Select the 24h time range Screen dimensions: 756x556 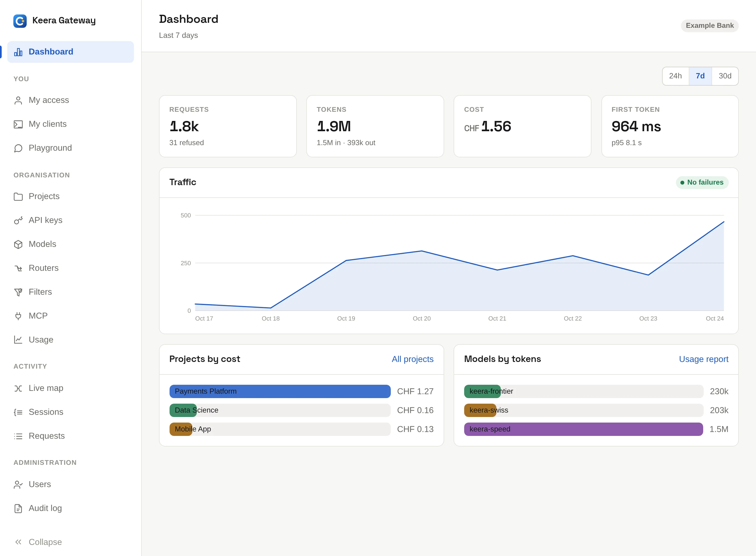[x=676, y=76]
